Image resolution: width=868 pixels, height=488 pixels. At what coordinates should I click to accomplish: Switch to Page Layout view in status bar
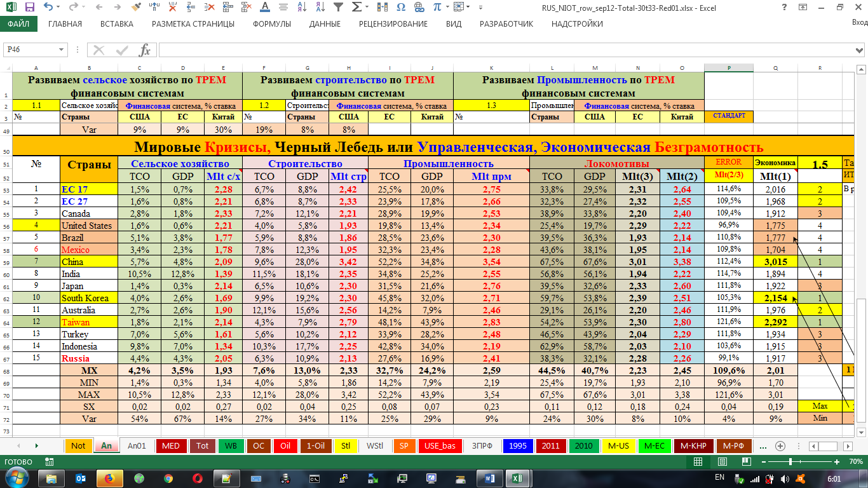point(721,461)
